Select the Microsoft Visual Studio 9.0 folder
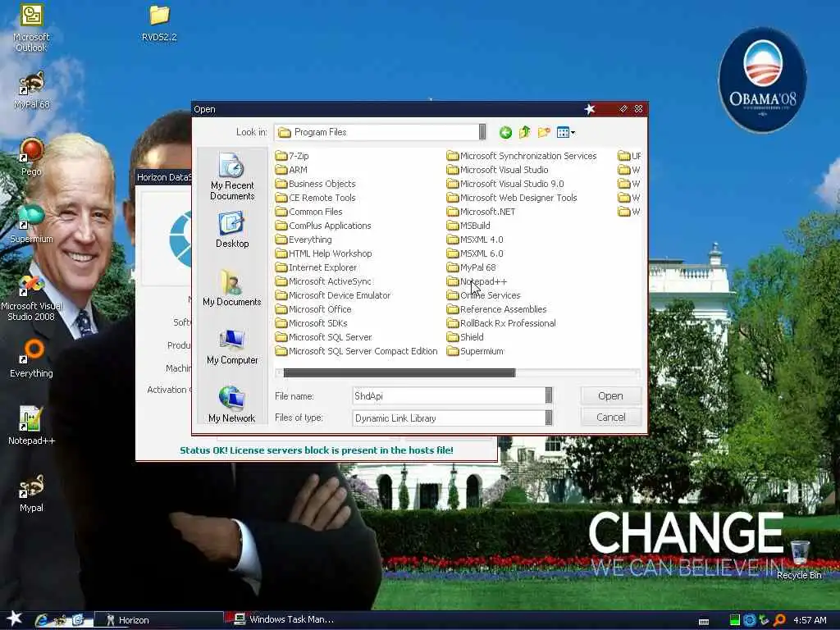The image size is (840, 630). (505, 184)
